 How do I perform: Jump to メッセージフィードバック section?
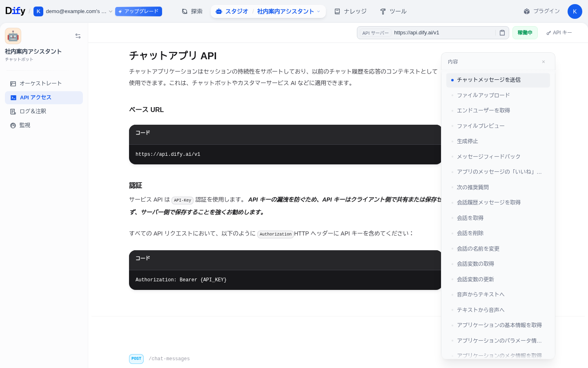pyautogui.click(x=498, y=157)
